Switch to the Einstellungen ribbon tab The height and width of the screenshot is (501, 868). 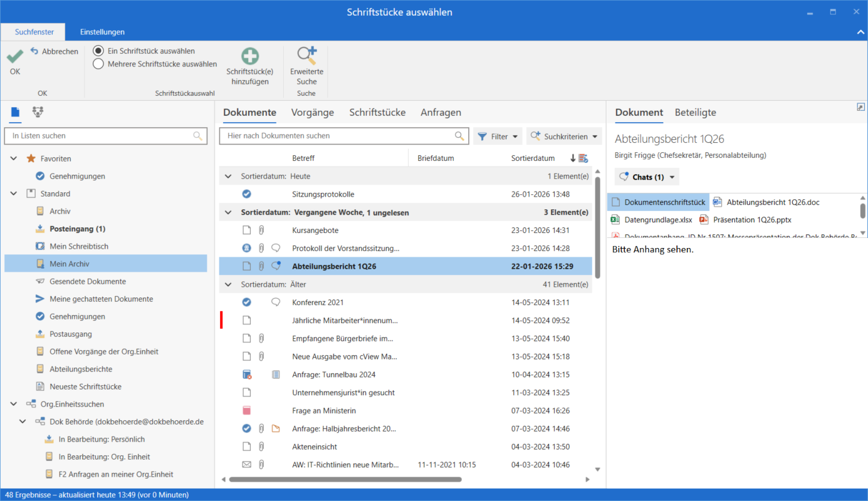pyautogui.click(x=102, y=32)
